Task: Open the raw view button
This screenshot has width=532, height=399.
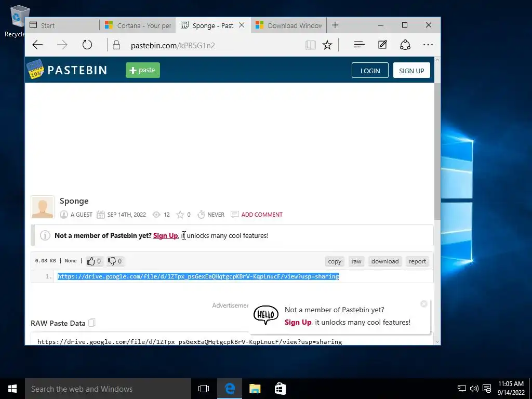Action: pyautogui.click(x=356, y=261)
